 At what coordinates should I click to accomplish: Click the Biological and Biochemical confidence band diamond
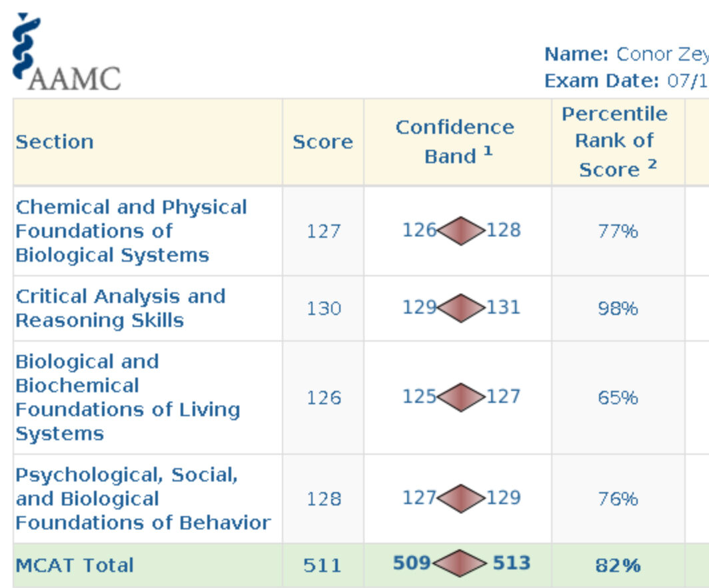[461, 398]
